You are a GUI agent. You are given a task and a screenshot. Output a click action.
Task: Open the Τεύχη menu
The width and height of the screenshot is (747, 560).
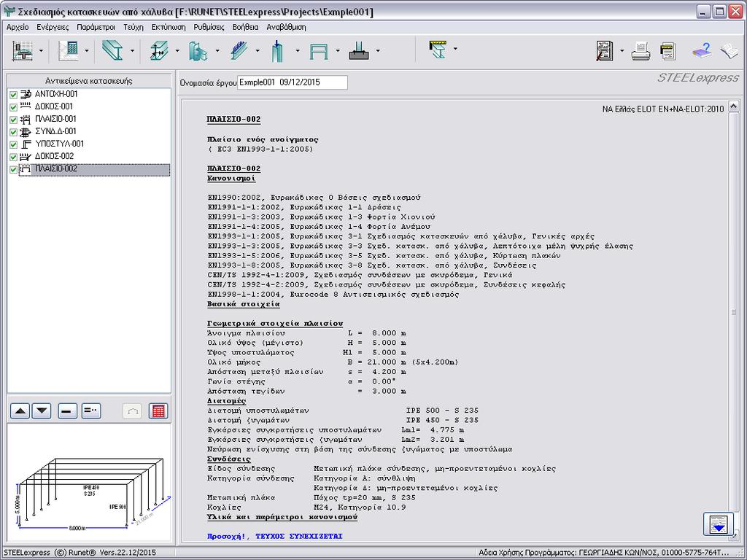(x=133, y=27)
